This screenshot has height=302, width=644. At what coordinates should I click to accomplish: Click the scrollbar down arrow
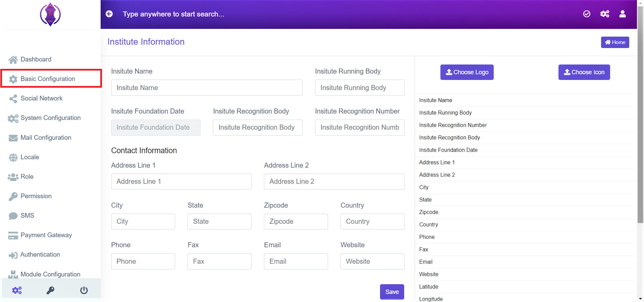click(x=640, y=299)
